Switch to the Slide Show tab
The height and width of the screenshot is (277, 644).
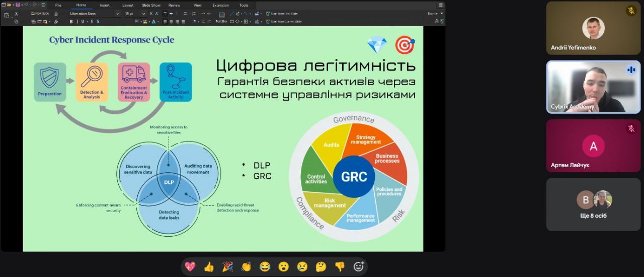click(x=151, y=5)
